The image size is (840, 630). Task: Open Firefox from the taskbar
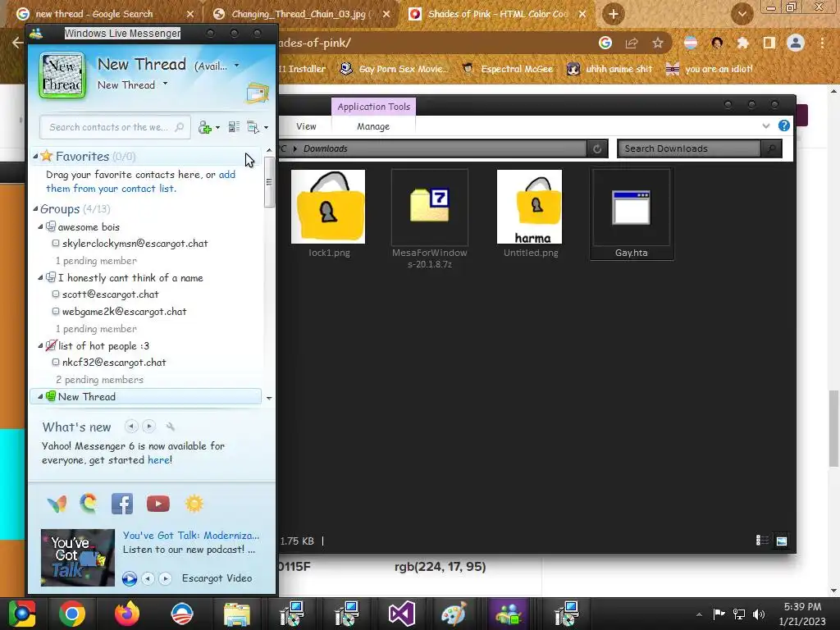[127, 614]
